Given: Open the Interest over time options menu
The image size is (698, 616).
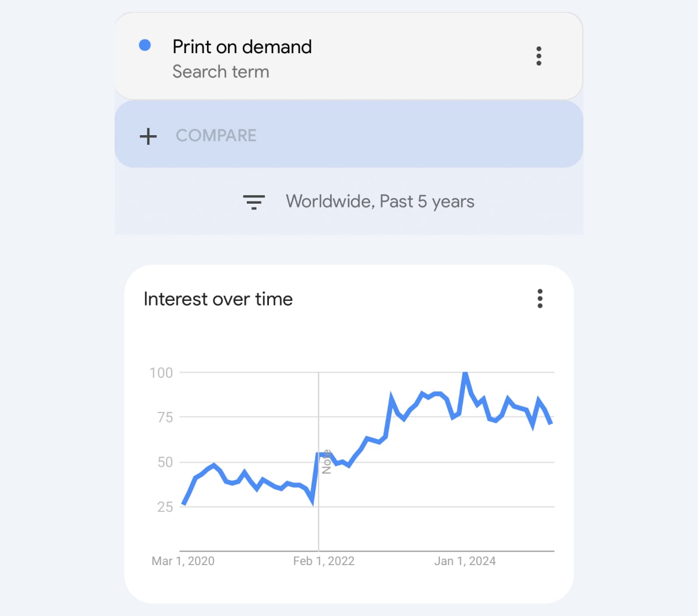Looking at the screenshot, I should pos(539,298).
